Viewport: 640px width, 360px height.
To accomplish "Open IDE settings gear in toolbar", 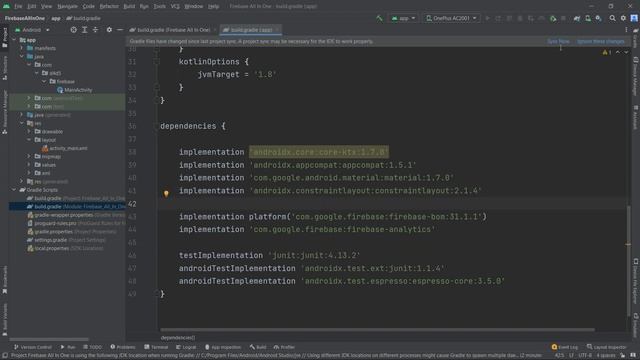I will tap(623, 18).
